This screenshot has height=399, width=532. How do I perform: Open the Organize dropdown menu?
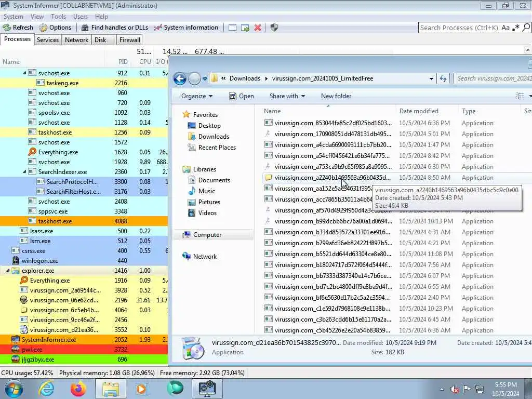[x=197, y=96]
